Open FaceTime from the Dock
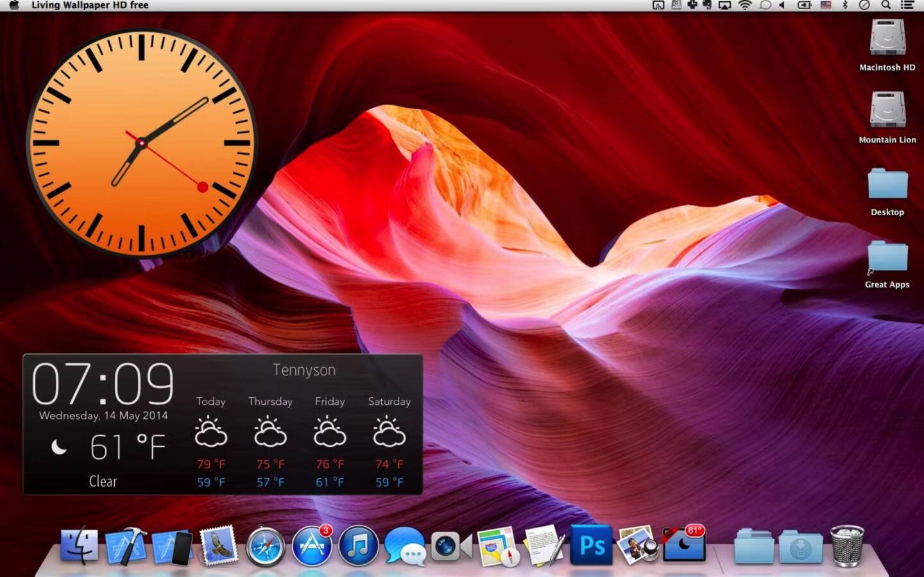 [451, 547]
